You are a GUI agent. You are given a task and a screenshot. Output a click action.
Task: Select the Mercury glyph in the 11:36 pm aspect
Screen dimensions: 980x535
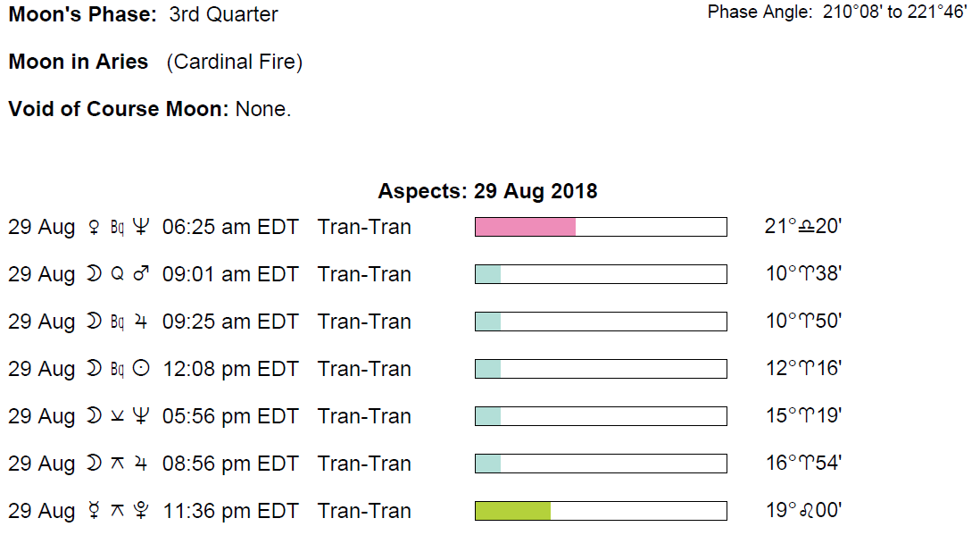click(92, 511)
